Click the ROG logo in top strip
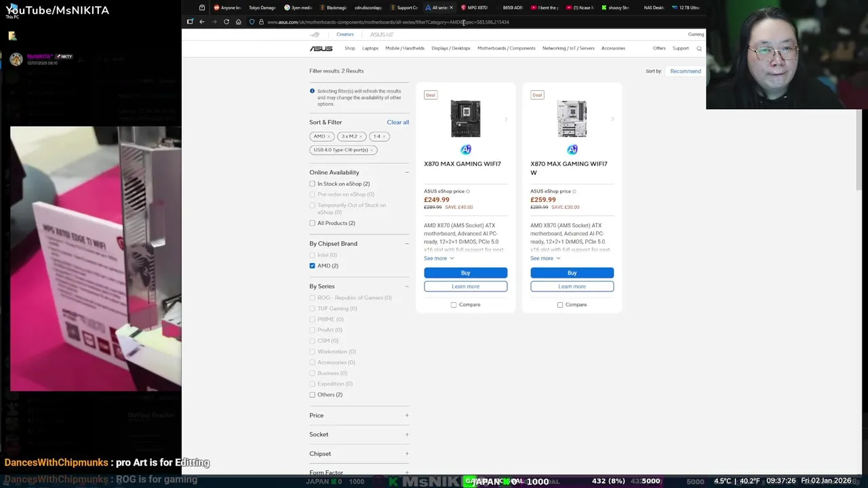868x488 pixels. point(315,35)
